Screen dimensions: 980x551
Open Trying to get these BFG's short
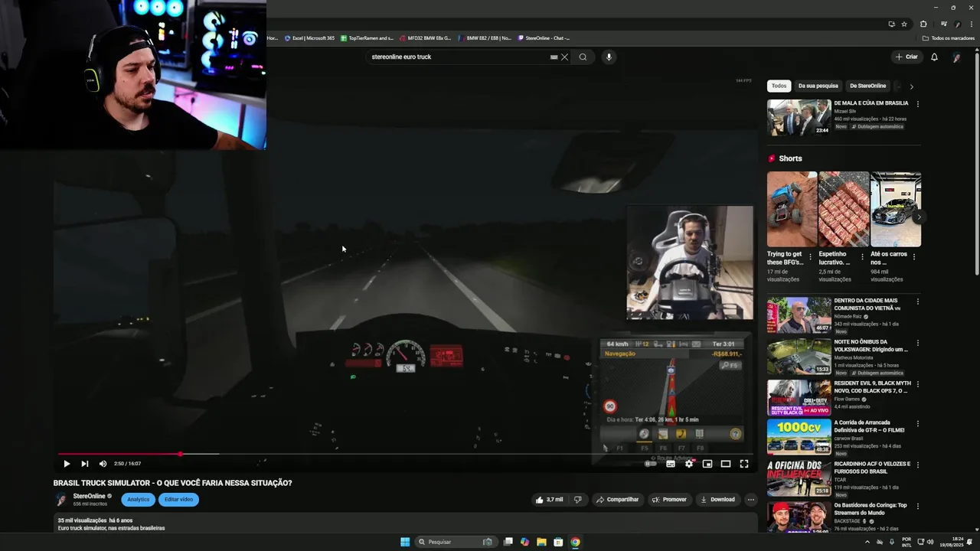pyautogui.click(x=792, y=209)
